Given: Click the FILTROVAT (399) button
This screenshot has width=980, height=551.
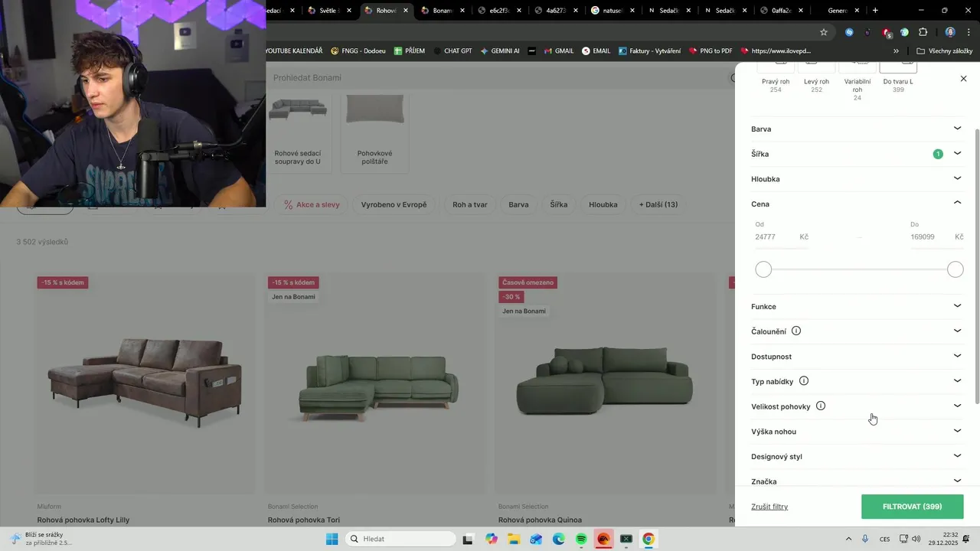Looking at the screenshot, I should [x=912, y=507].
